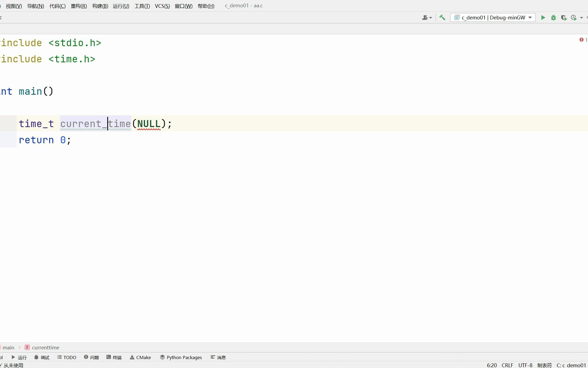Click the Step Into debug icon
The width and height of the screenshot is (588, 368).
[x=553, y=17]
